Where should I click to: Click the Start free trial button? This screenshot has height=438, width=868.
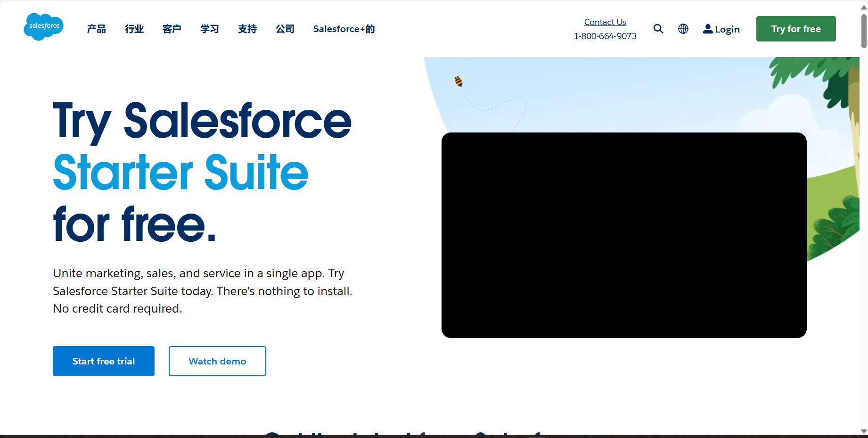point(103,361)
